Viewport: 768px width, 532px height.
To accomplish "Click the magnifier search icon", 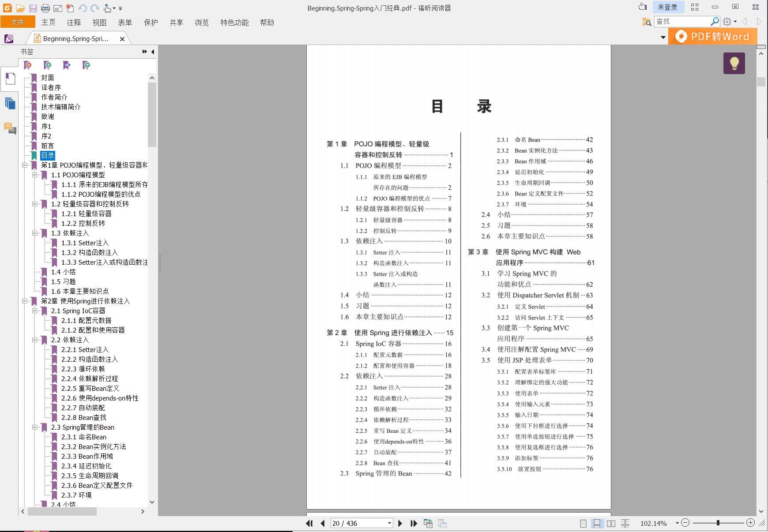I will pos(715,21).
